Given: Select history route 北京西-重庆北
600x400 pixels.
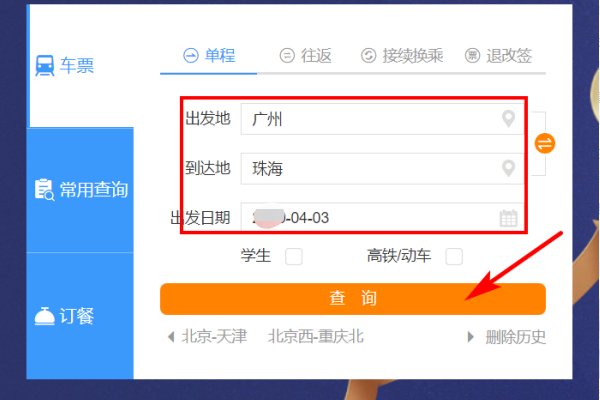Looking at the screenshot, I should coord(316,337).
